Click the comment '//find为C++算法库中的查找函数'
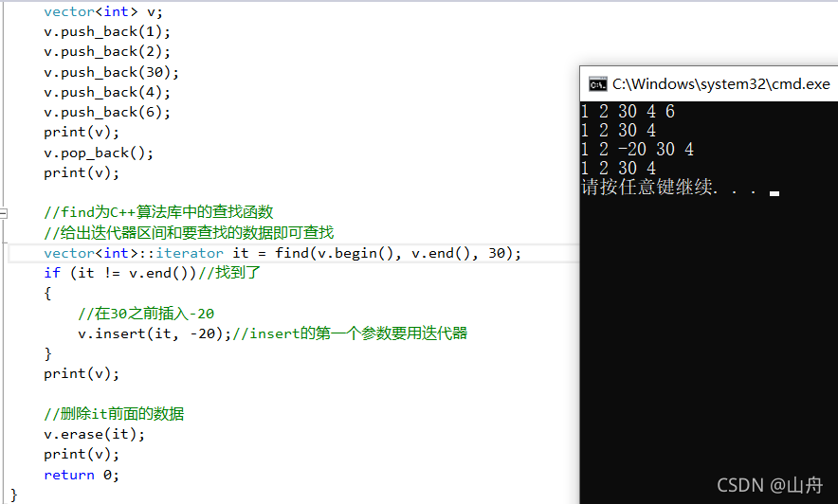 pos(158,212)
